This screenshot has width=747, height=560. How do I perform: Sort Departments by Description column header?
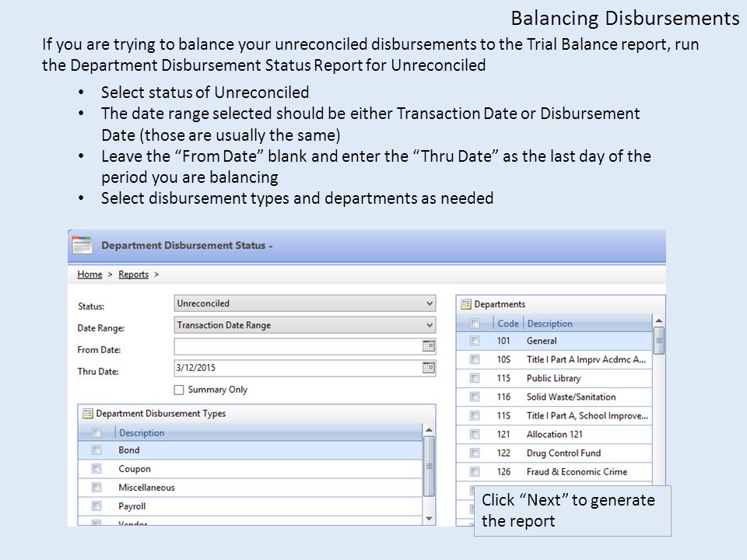pos(550,324)
